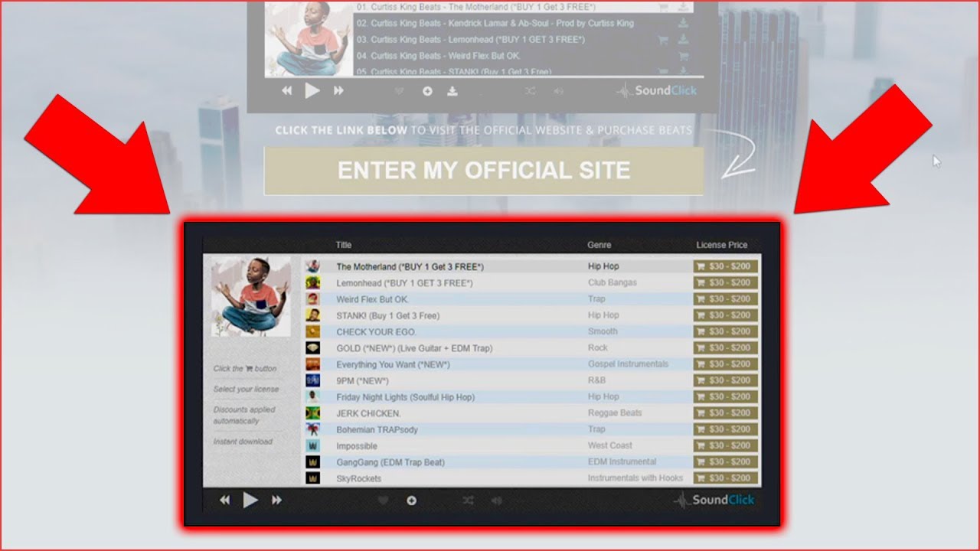Fast-forward in the upper dimmed player
980x551 pixels.
(338, 91)
